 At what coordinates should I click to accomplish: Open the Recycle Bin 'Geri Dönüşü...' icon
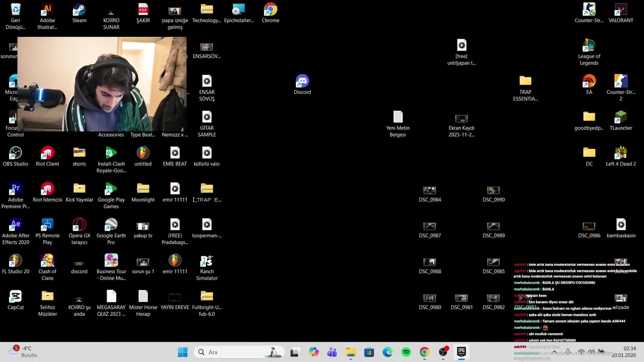coord(16,17)
